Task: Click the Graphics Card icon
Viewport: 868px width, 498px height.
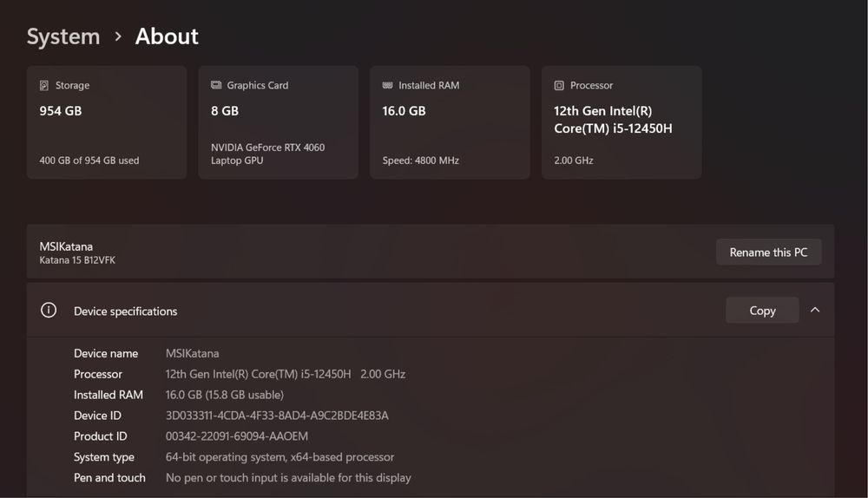Action: tap(216, 86)
